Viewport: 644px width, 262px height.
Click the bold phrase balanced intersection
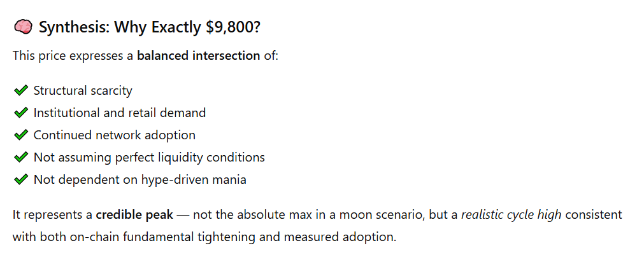pyautogui.click(x=198, y=56)
